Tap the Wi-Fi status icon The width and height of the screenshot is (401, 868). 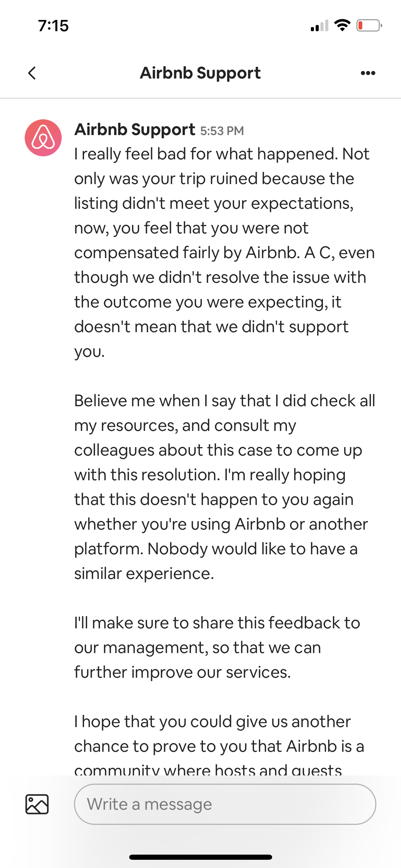[342, 25]
